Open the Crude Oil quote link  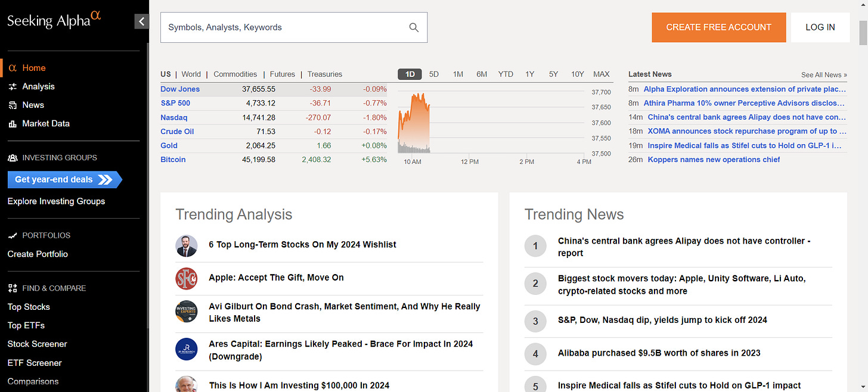[x=177, y=132]
